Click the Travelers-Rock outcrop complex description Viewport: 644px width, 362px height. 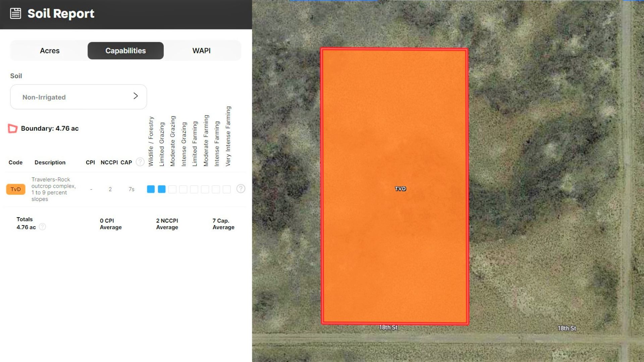coord(54,189)
